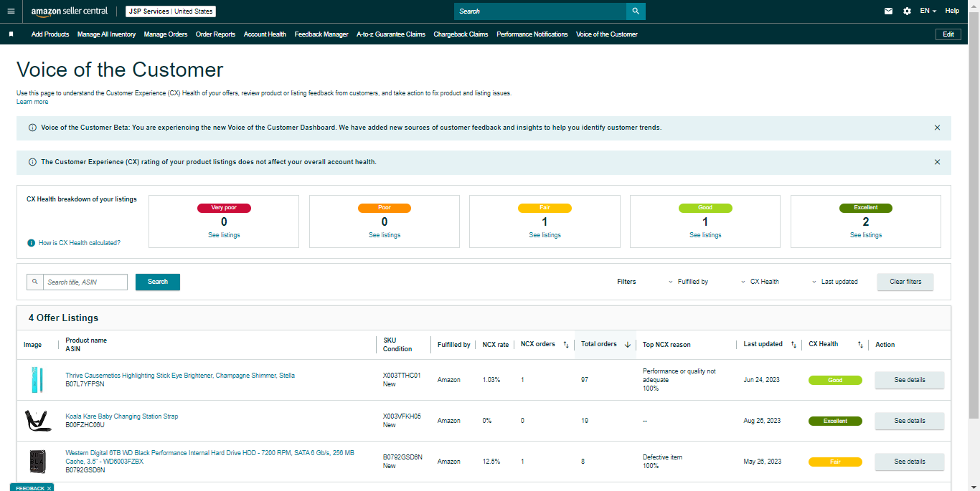See listings under Good
The image size is (980, 491).
(706, 235)
